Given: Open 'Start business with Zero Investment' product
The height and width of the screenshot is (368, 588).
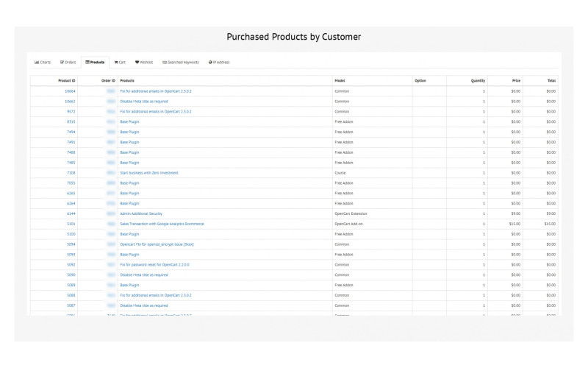Looking at the screenshot, I should click(148, 173).
